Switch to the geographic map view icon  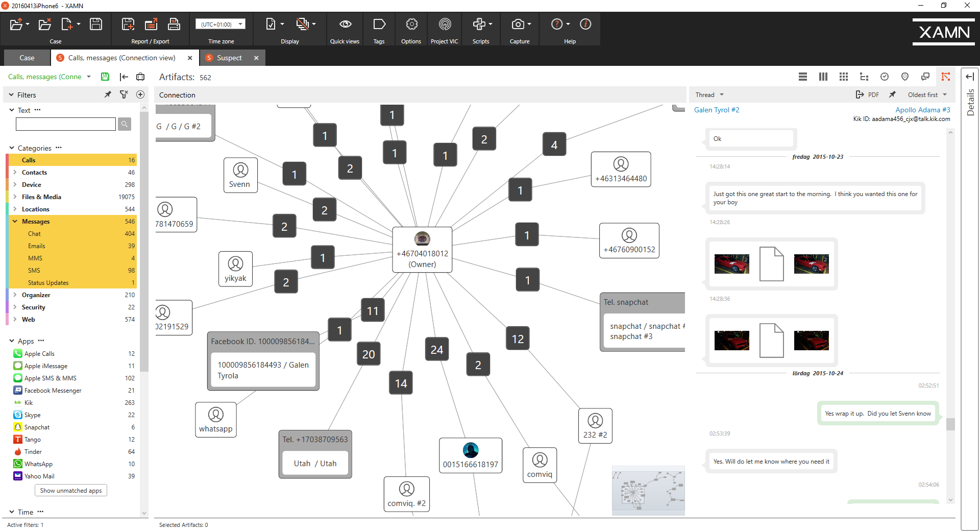pyautogui.click(x=905, y=77)
